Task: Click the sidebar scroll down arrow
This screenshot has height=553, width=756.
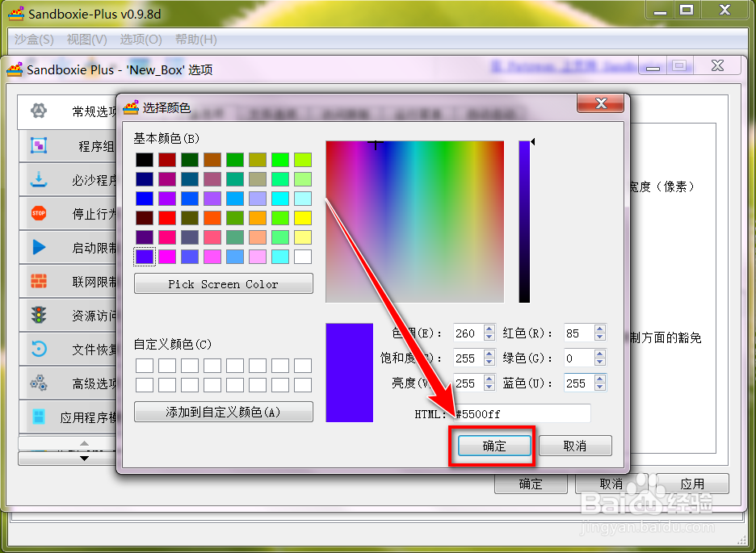Action: point(84,458)
